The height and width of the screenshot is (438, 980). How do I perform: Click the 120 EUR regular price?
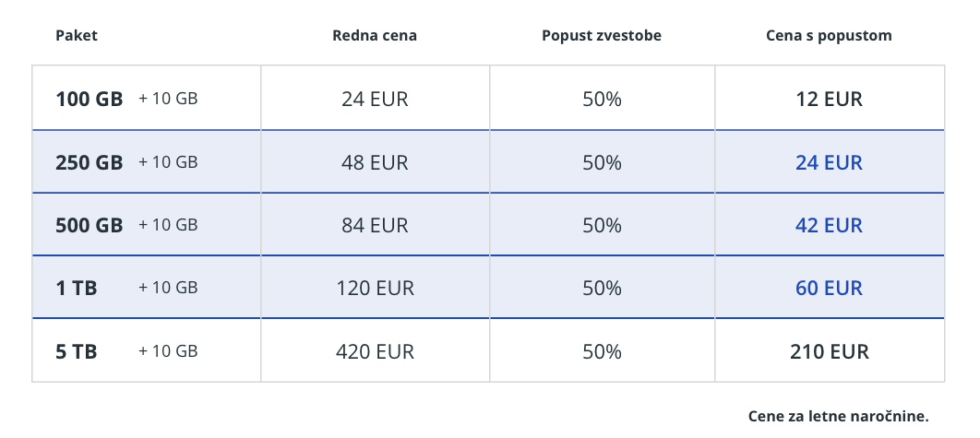(x=375, y=288)
